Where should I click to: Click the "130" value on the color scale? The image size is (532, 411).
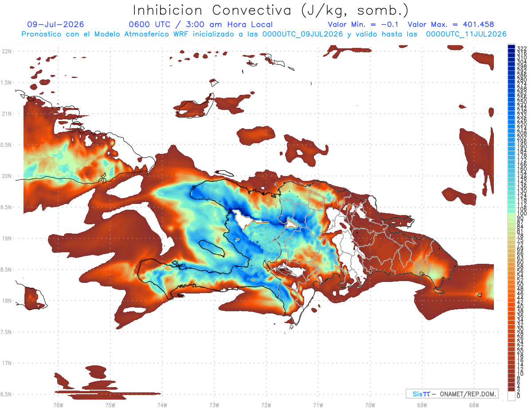522,191
